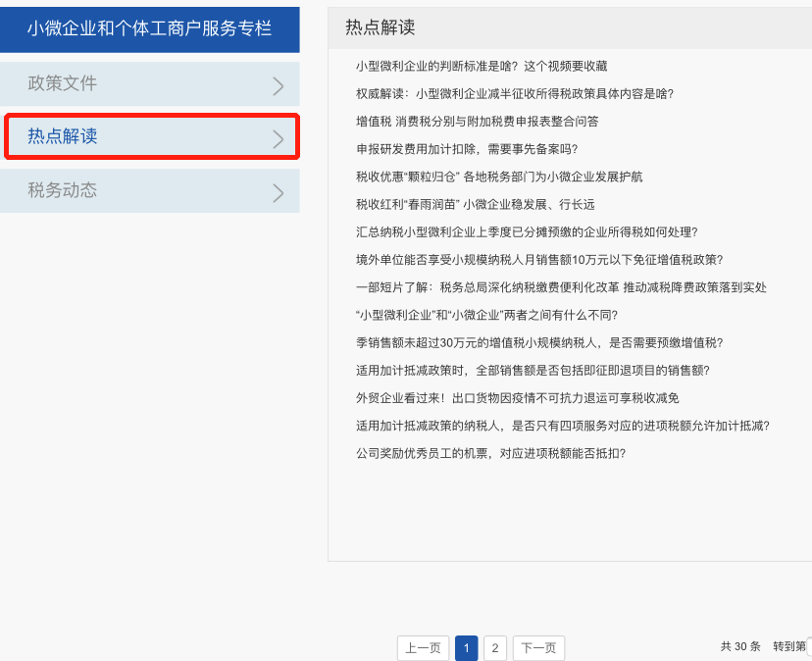Click the 上一页 previous page button
Viewport: 812px width, 661px height.
(x=423, y=648)
